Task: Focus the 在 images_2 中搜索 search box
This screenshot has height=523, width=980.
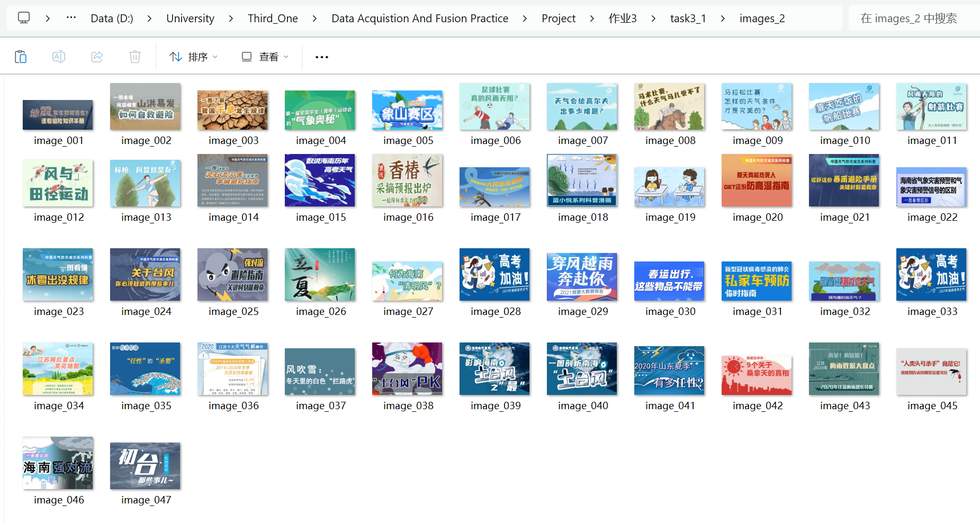Action: tap(914, 19)
